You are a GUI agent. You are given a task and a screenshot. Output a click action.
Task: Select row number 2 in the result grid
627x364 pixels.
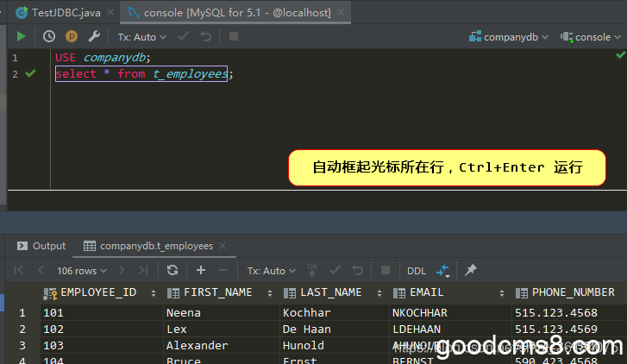click(x=22, y=329)
